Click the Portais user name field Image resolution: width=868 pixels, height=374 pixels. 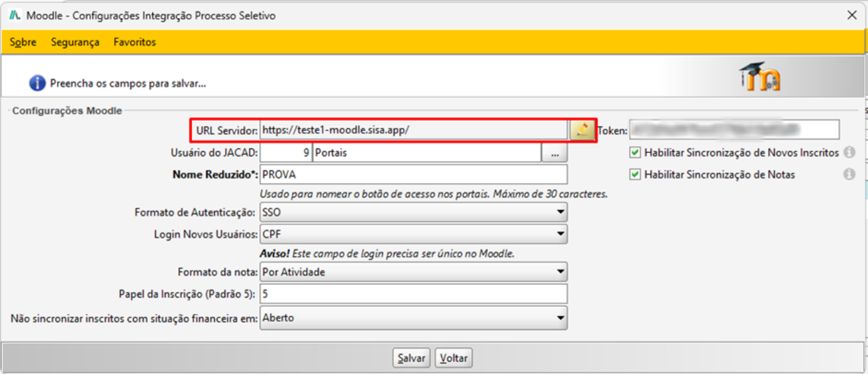point(427,153)
